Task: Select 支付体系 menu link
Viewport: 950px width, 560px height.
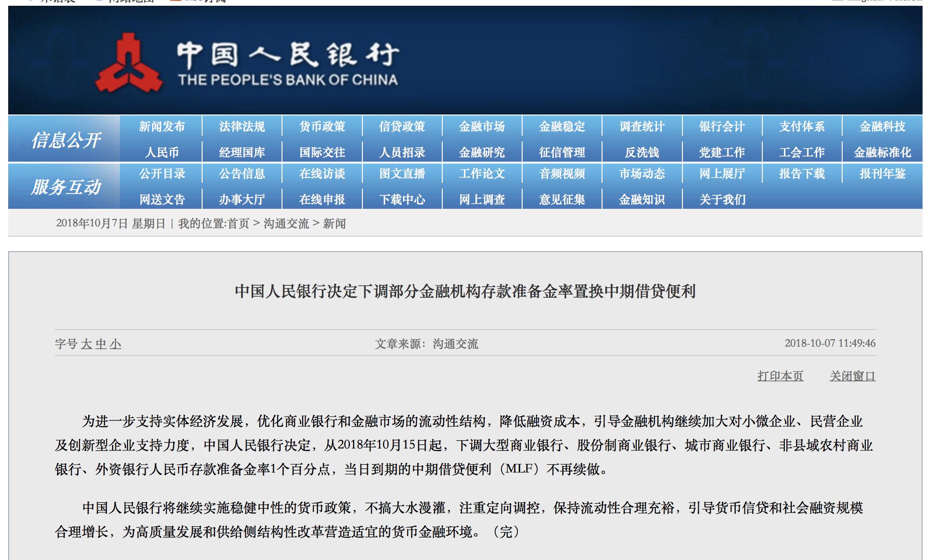Action: [802, 127]
